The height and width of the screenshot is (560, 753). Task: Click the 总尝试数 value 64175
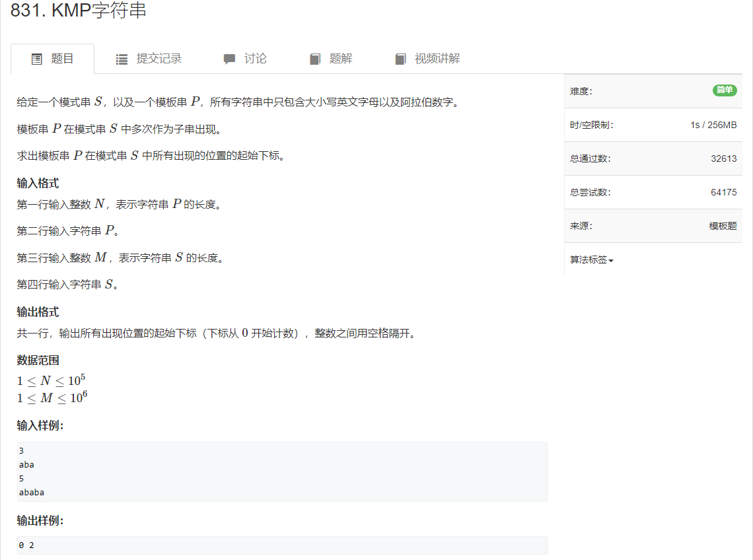[724, 192]
